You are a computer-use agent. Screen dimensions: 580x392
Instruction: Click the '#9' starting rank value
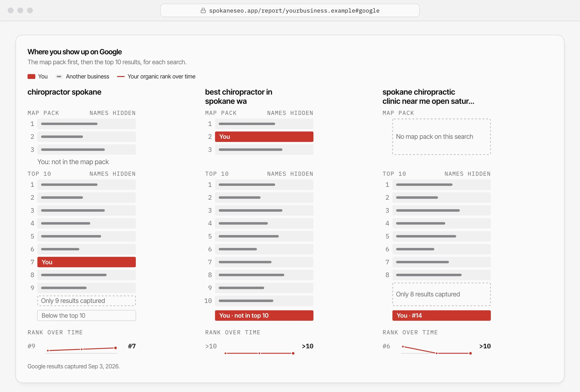31,346
